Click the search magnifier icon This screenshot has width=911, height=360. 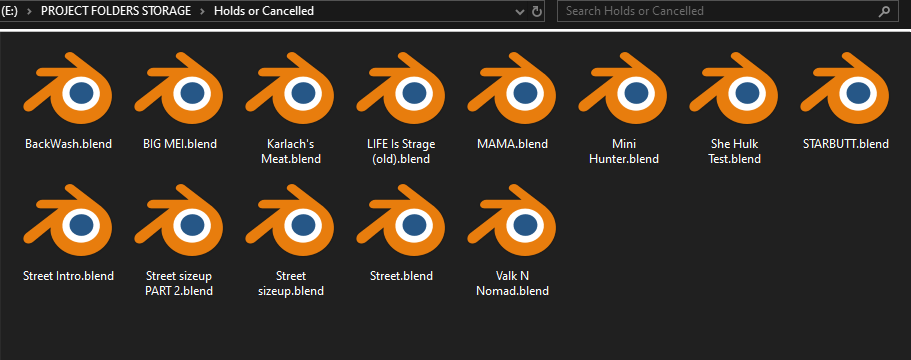[x=884, y=11]
